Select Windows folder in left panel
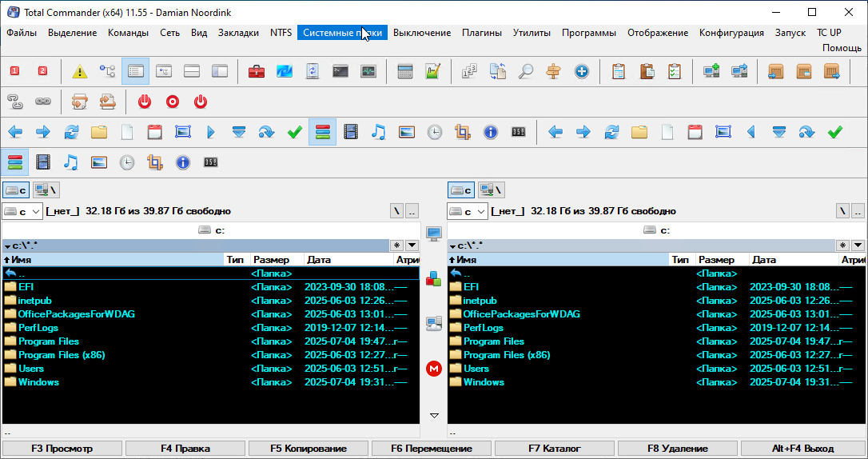The image size is (868, 459). (38, 382)
